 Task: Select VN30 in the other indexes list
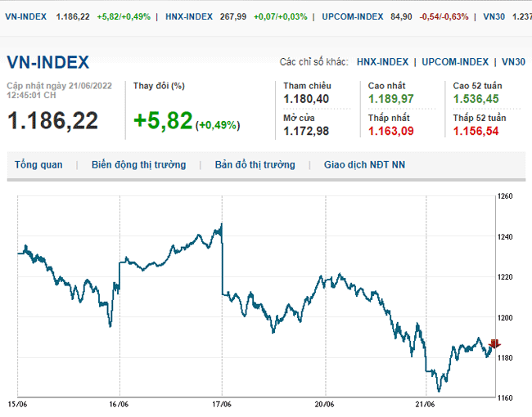coord(513,62)
